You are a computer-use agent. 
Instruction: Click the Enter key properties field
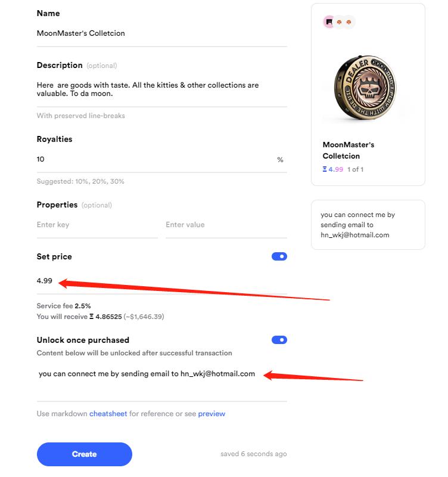point(97,225)
